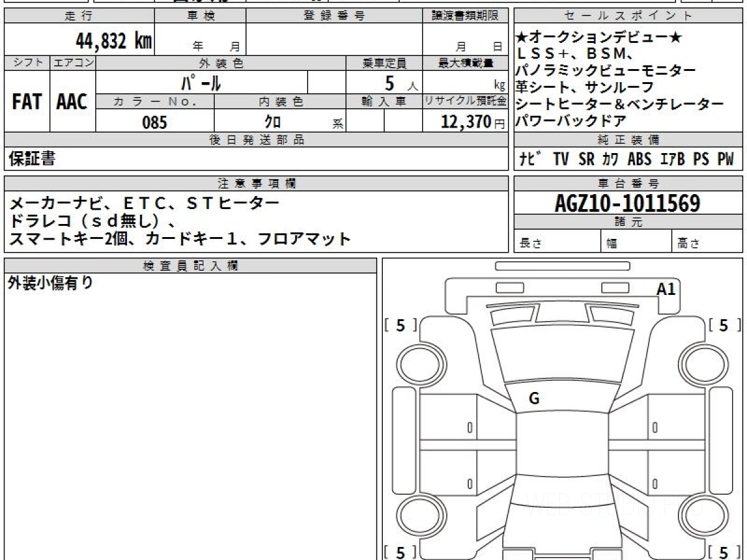Click the exterior color value パール
This screenshot has height=560, width=747.
pyautogui.click(x=200, y=82)
